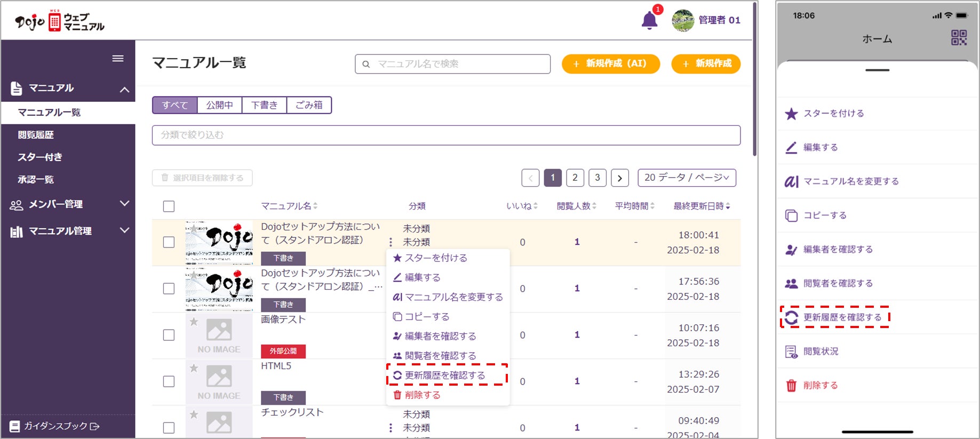980x439 pixels.
Task: Sort by いいね column
Action: point(522,206)
